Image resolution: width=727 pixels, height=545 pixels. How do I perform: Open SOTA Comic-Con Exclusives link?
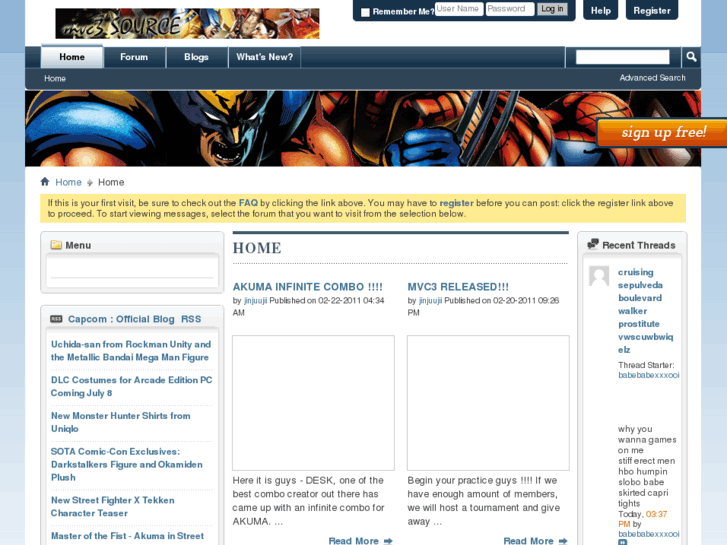pos(127,464)
